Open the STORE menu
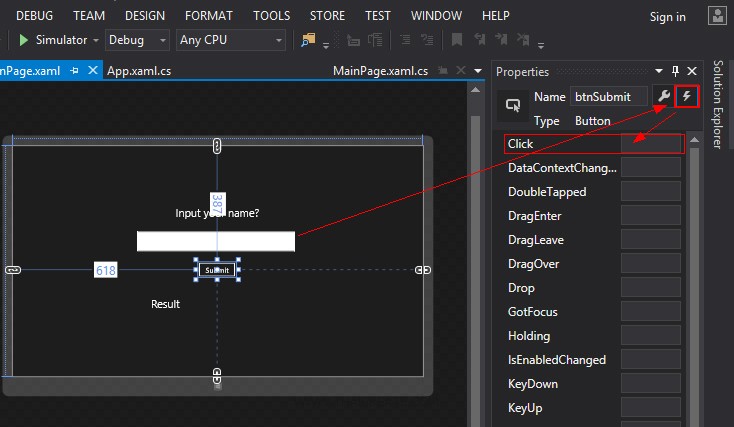Viewport: 734px width, 427px height. [x=327, y=15]
